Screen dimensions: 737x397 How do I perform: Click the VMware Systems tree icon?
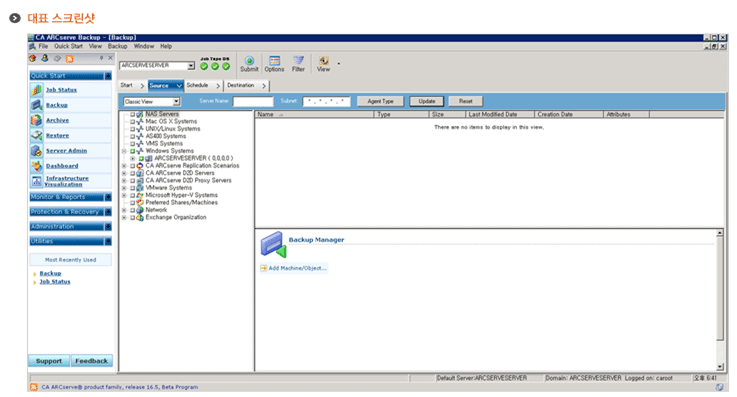pos(140,187)
